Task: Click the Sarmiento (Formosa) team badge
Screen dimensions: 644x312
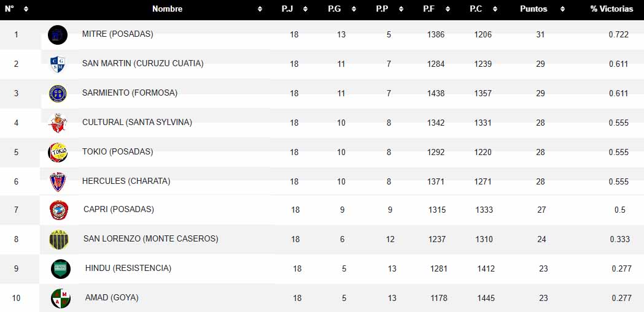Action: 58,94
